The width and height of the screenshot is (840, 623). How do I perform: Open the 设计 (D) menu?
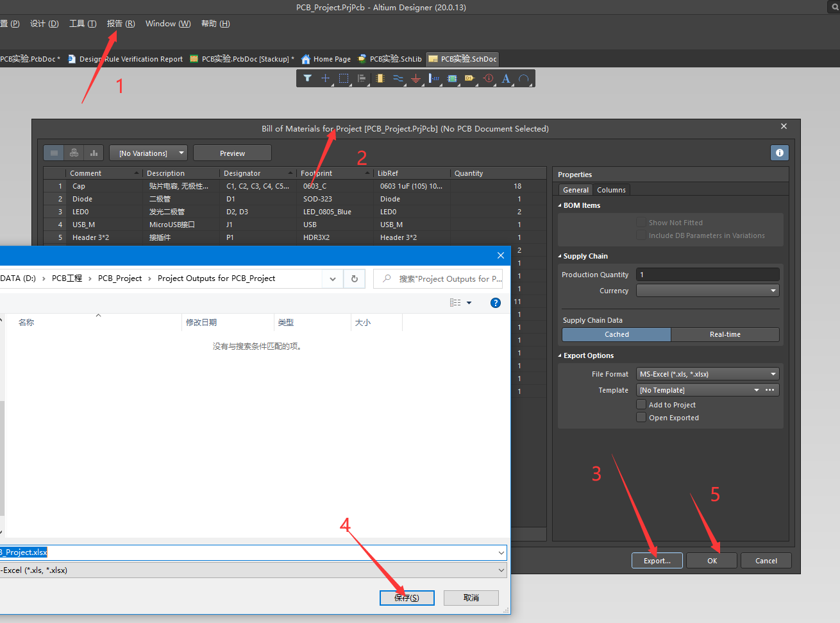tap(44, 24)
